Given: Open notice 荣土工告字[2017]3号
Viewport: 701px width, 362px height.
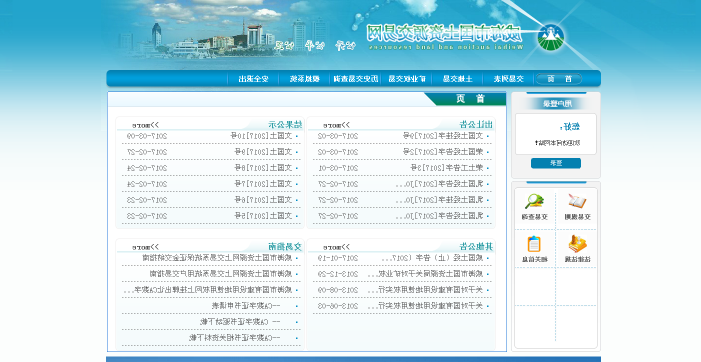Looking at the screenshot, I should click(447, 168).
